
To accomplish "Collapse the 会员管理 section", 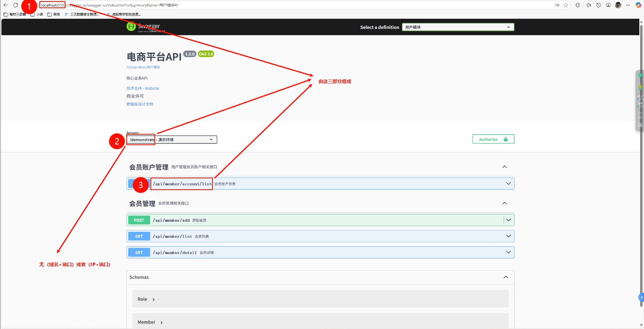I will pyautogui.click(x=504, y=203).
